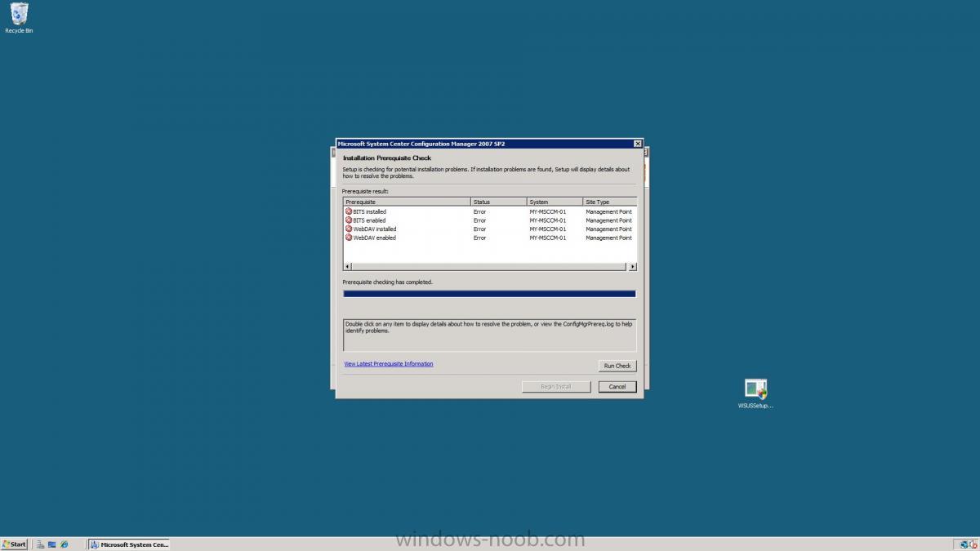The image size is (980, 551).
Task: Open the View Latest Prerequisite Information link
Action: (x=389, y=364)
